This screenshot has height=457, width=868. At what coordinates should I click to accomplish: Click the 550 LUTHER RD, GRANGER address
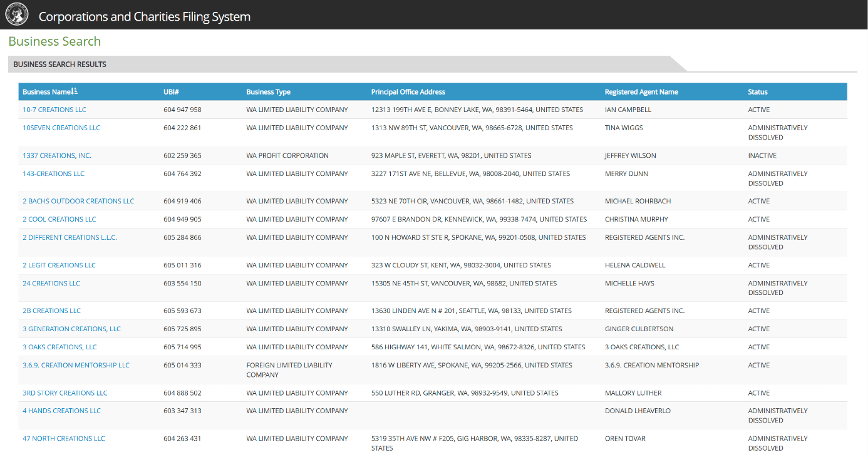click(x=465, y=393)
